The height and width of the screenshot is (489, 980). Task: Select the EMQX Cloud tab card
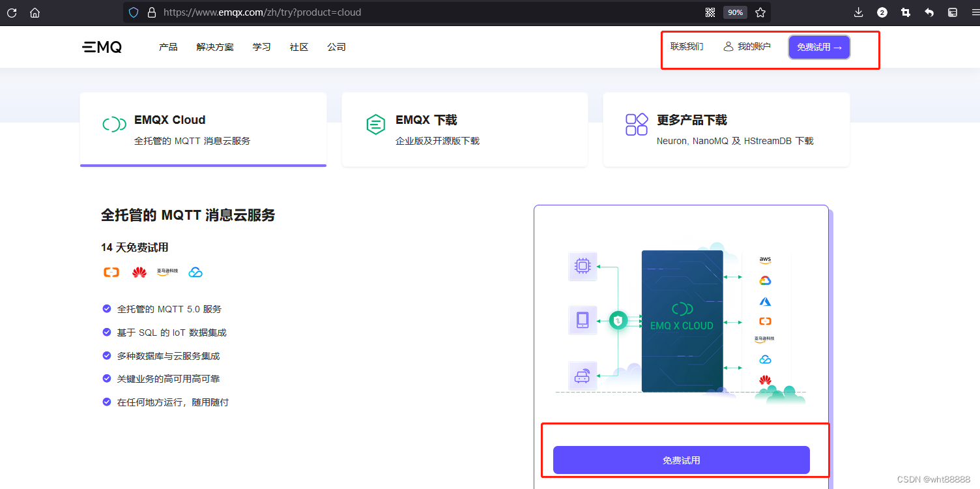pos(203,129)
